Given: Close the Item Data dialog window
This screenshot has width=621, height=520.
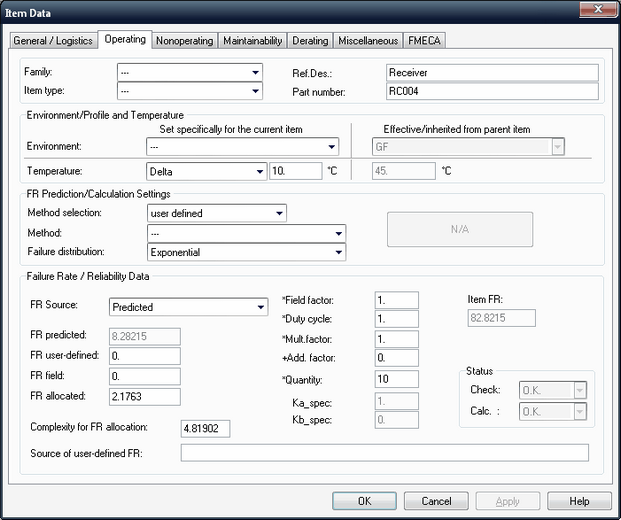Looking at the screenshot, I should [x=597, y=12].
